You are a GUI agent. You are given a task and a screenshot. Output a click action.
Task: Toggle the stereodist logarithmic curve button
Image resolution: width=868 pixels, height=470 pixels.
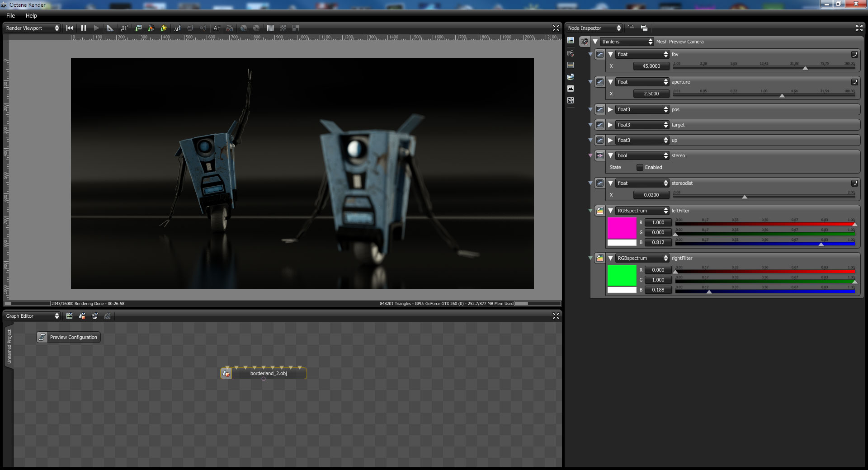854,183
